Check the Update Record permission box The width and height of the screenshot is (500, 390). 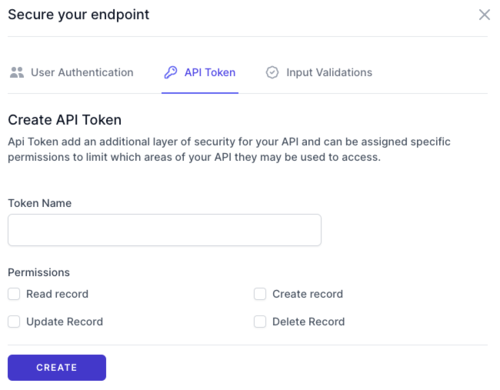tap(14, 322)
